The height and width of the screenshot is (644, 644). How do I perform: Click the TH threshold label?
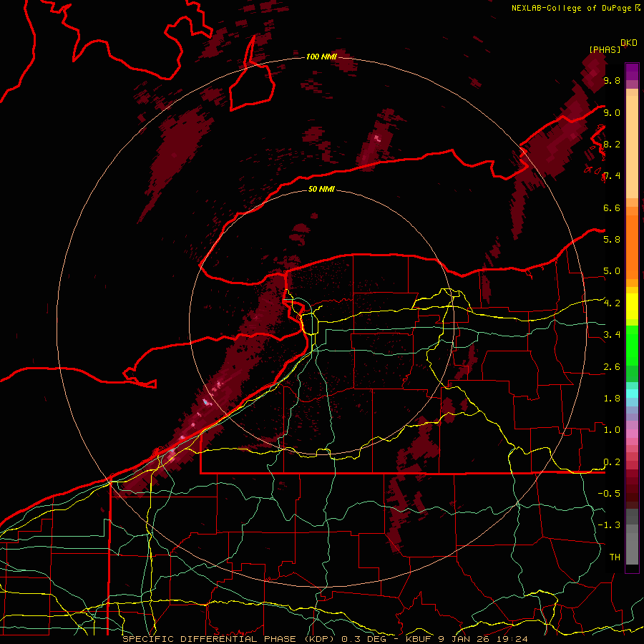coord(615,557)
